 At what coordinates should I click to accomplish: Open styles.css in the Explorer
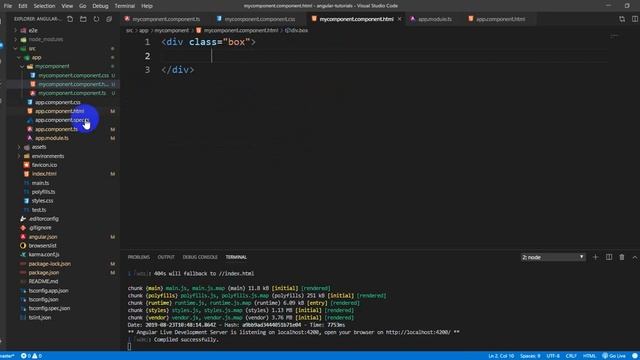(x=42, y=201)
